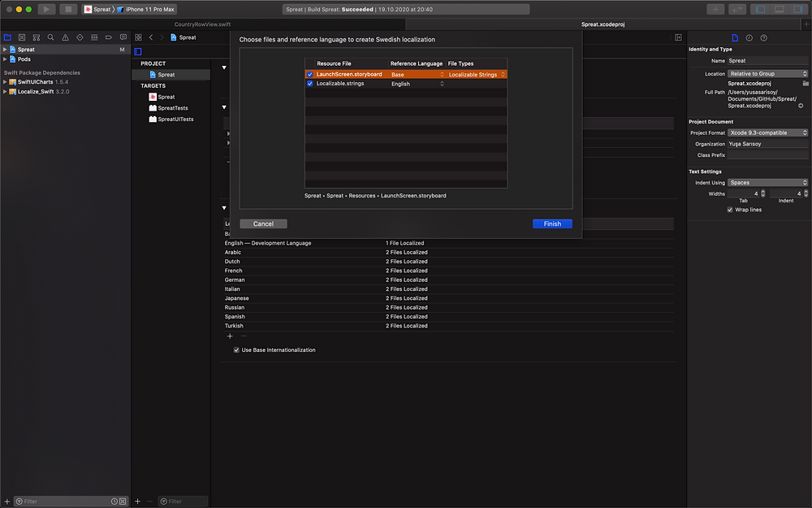Toggle the navigator panel from the top toolbar

tap(760, 9)
